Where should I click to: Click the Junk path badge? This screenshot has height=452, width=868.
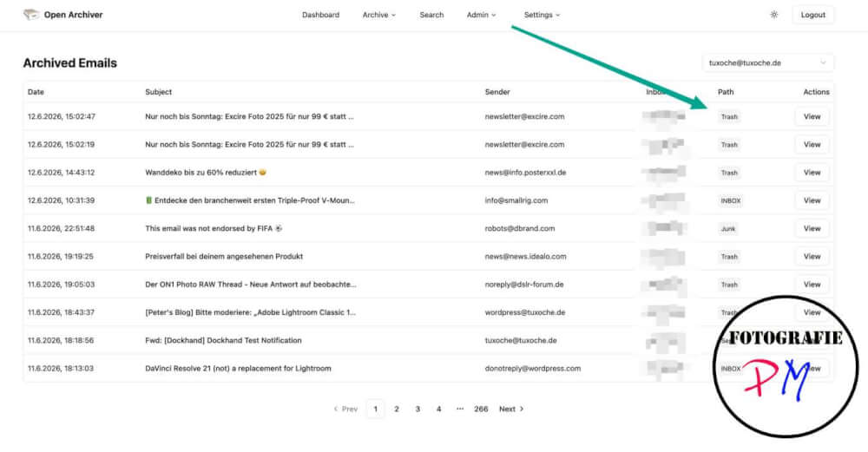coord(728,228)
